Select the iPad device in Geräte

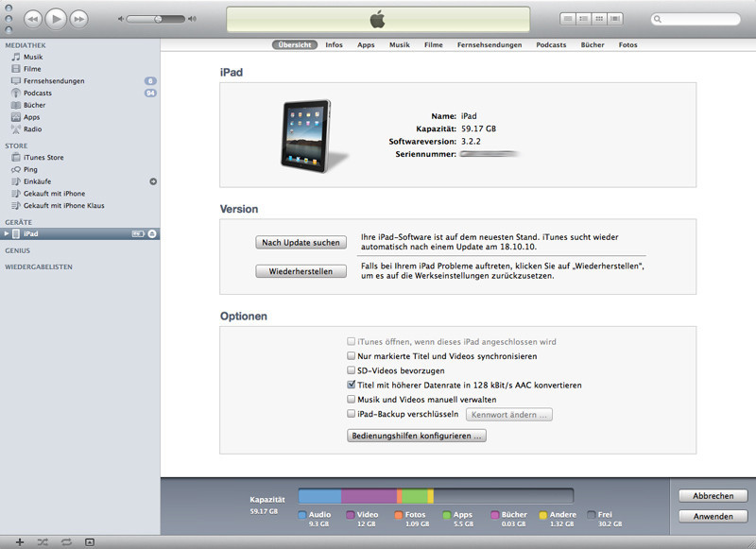coord(80,233)
